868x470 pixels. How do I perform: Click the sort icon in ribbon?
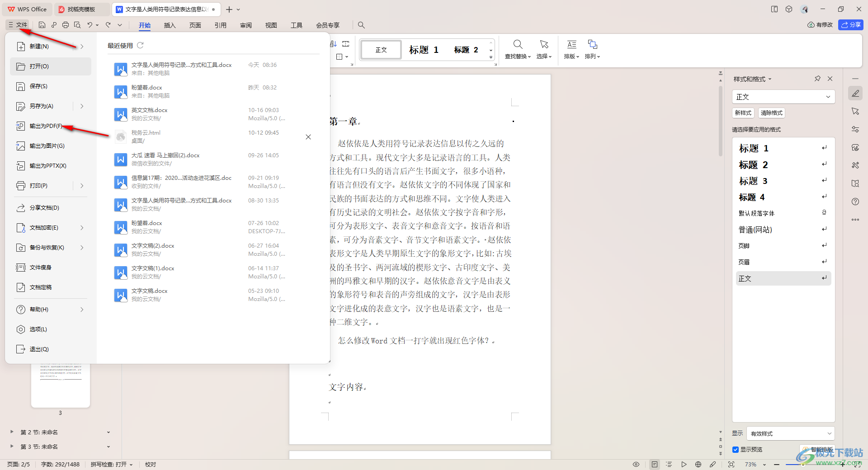tap(334, 44)
